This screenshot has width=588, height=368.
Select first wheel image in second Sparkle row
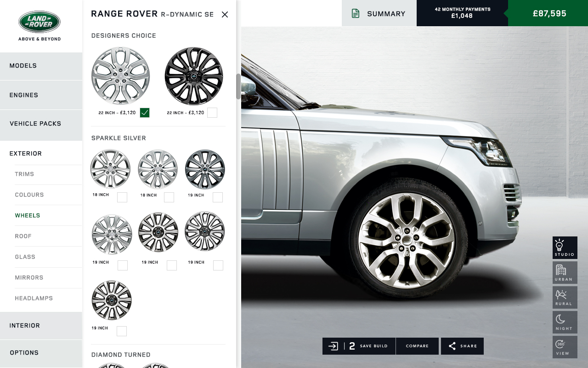112,235
